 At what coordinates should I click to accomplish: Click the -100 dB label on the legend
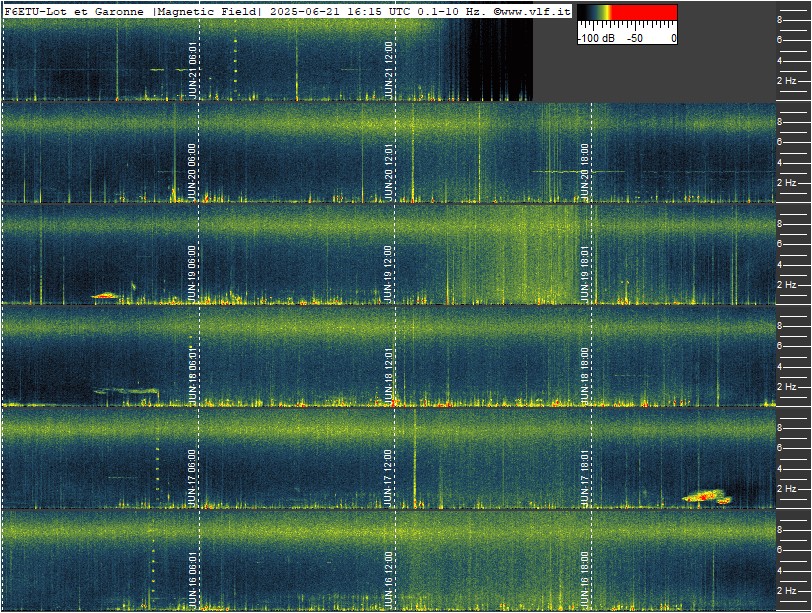coord(596,38)
